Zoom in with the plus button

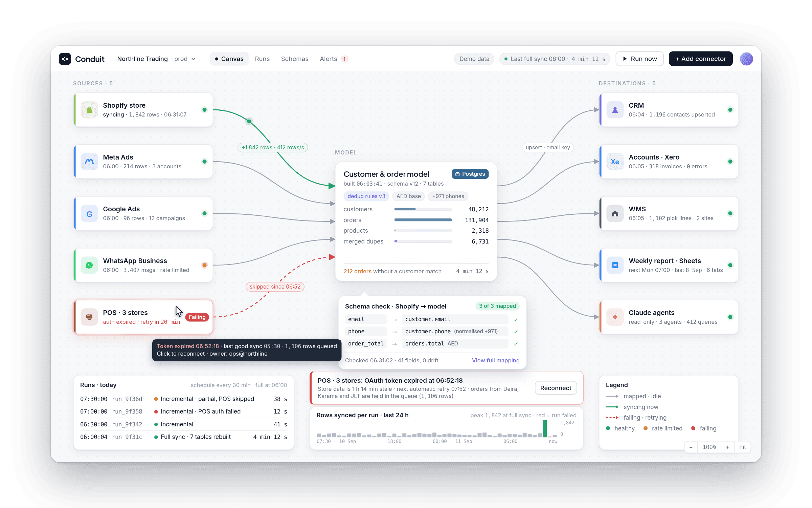(x=727, y=447)
